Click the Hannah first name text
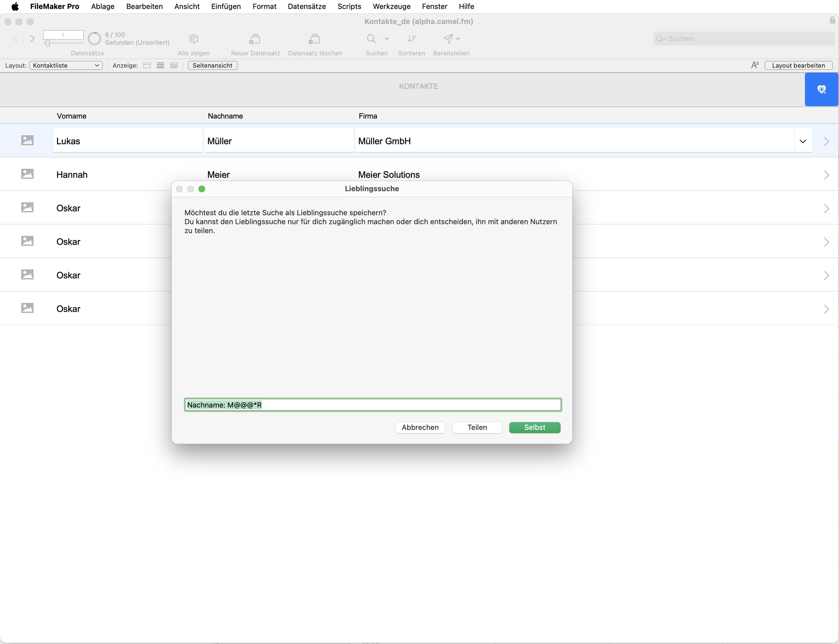Image resolution: width=839 pixels, height=644 pixels. coord(72,175)
